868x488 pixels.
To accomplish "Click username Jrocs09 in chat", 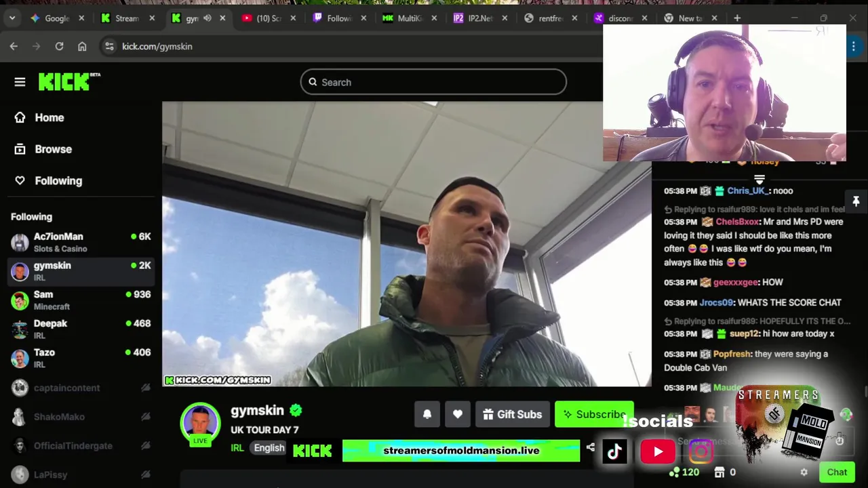I will point(716,302).
